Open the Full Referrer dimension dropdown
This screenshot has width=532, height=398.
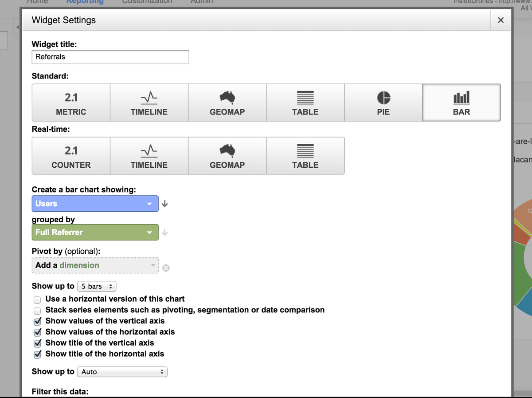[95, 232]
